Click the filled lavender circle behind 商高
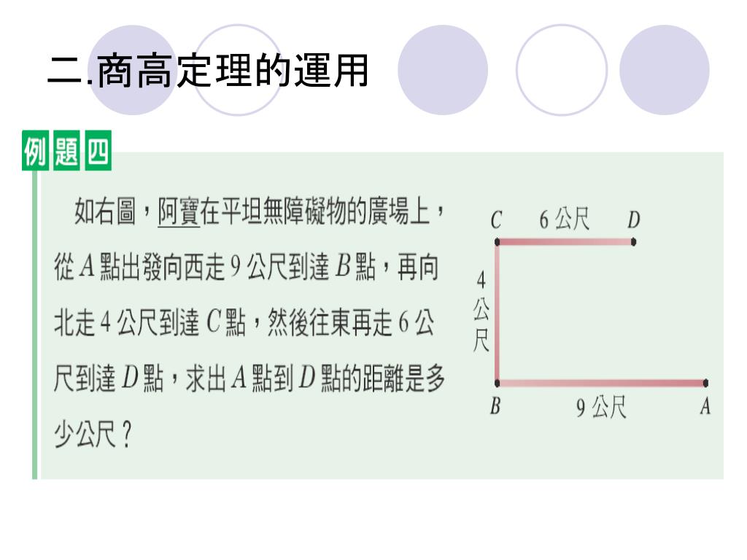The width and height of the screenshot is (747, 560). (133, 70)
